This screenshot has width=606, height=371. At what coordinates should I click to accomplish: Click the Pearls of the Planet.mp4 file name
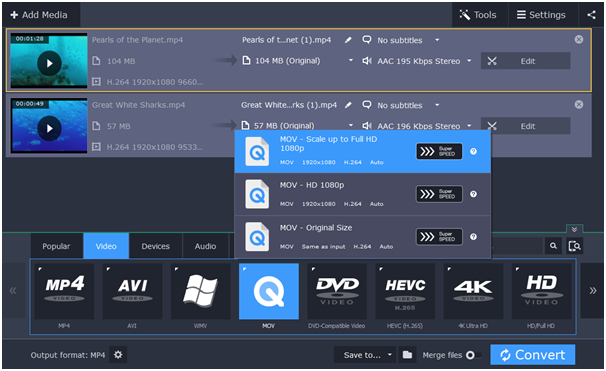click(137, 40)
